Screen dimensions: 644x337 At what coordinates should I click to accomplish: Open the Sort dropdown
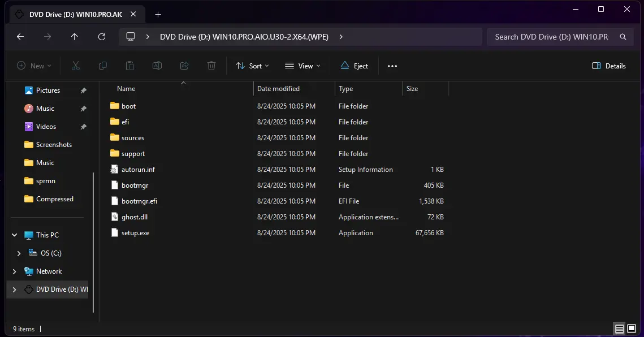(x=252, y=66)
